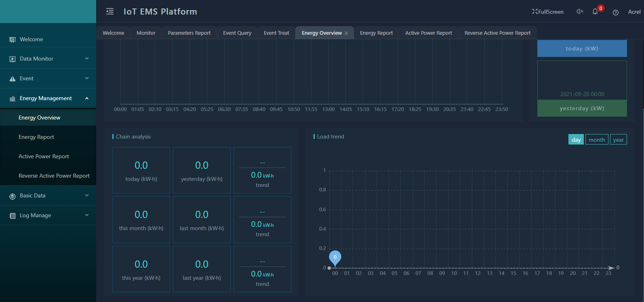Click the Energy Management bar chart icon
The height and width of the screenshot is (302, 644).
point(13,99)
